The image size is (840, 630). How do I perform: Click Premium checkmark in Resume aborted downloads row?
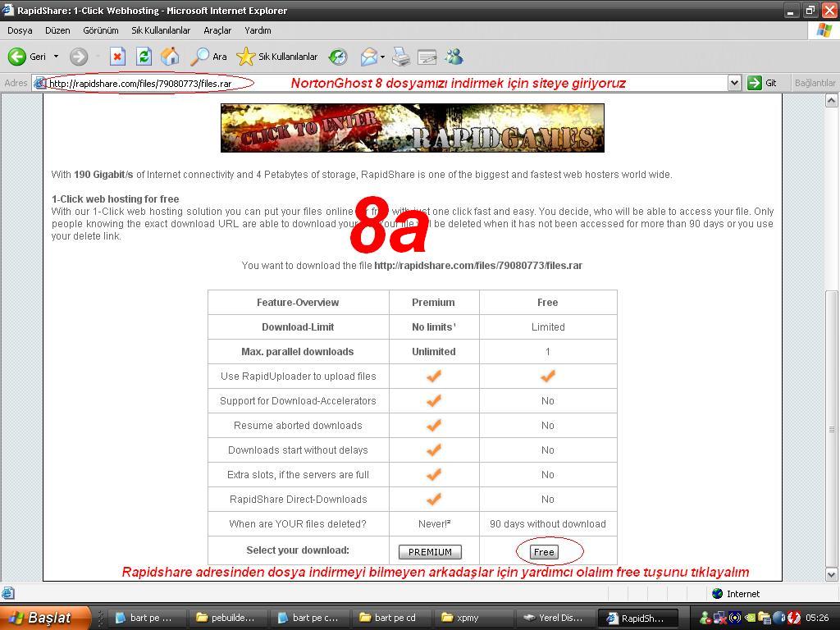click(x=434, y=426)
